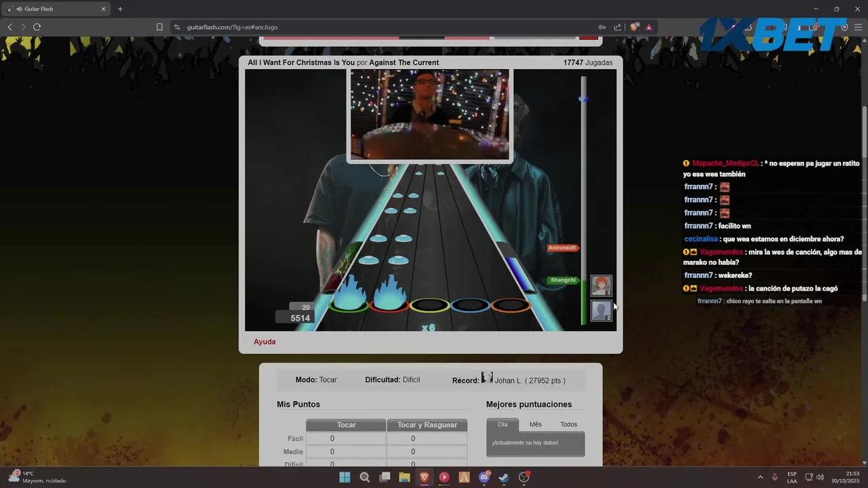Switch to Brave browser in taskbar

click(425, 477)
